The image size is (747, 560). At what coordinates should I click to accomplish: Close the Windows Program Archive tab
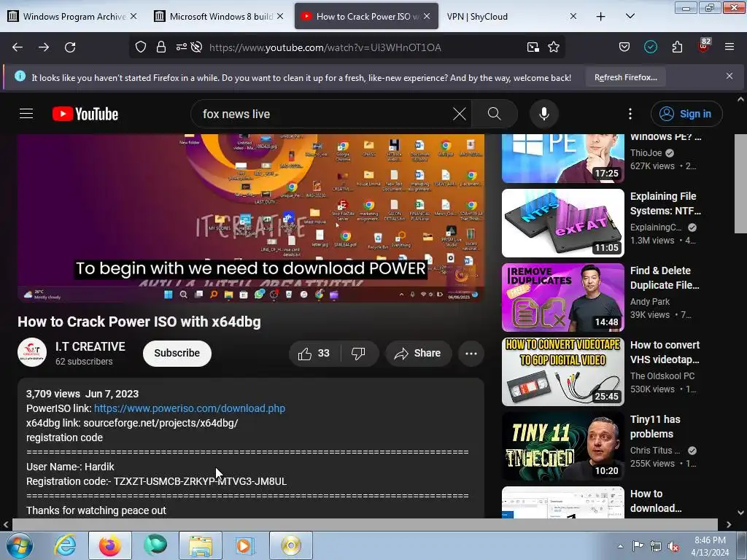pyautogui.click(x=133, y=17)
